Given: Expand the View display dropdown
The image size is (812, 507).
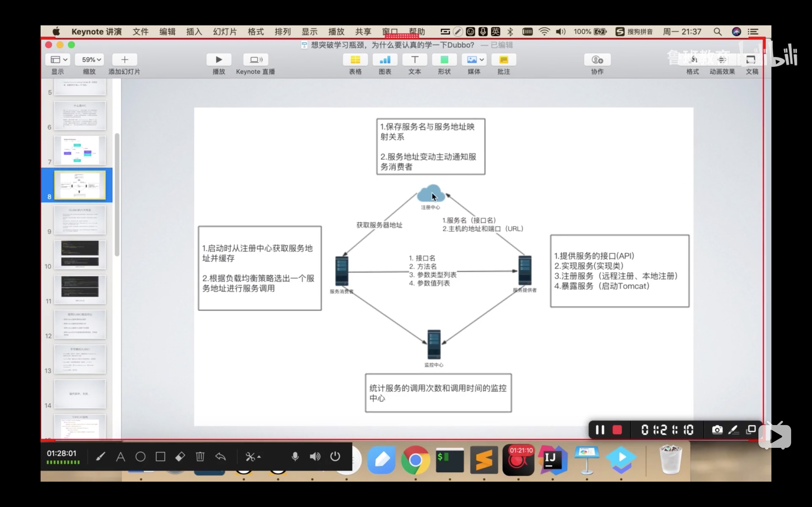Looking at the screenshot, I should pos(58,60).
